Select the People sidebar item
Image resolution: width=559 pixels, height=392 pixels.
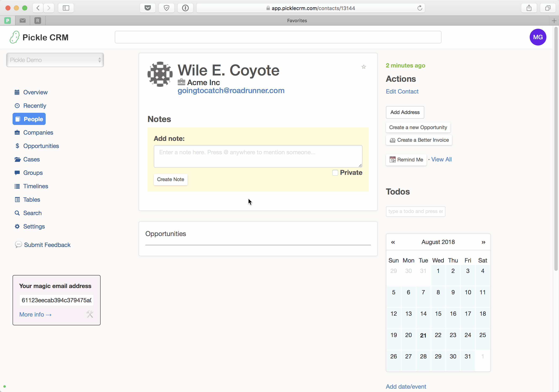29,119
